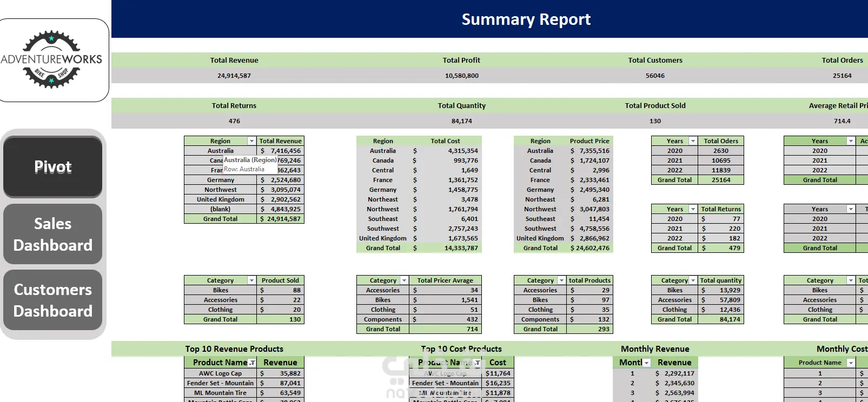The image size is (868, 402).
Task: Select returns grand total 479
Action: 721,248
